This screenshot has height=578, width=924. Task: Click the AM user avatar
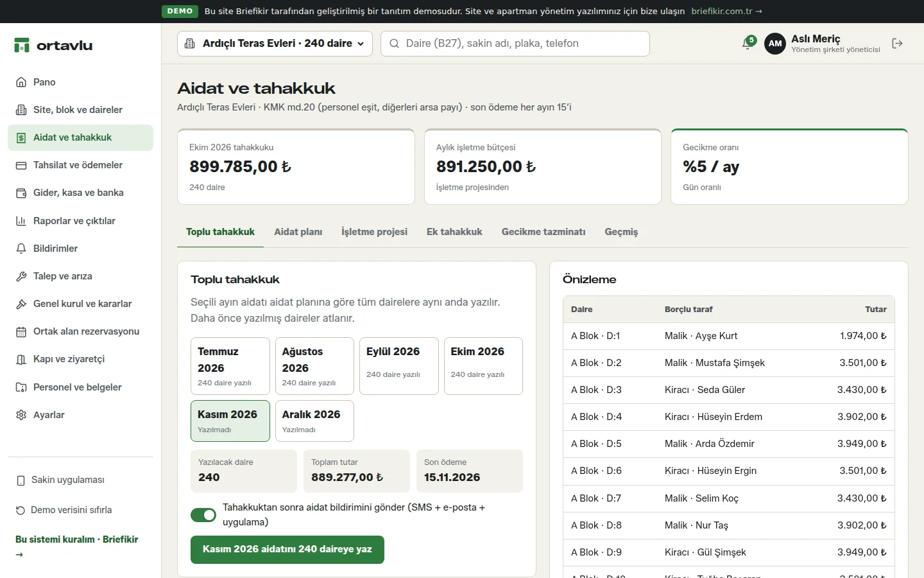coord(775,44)
